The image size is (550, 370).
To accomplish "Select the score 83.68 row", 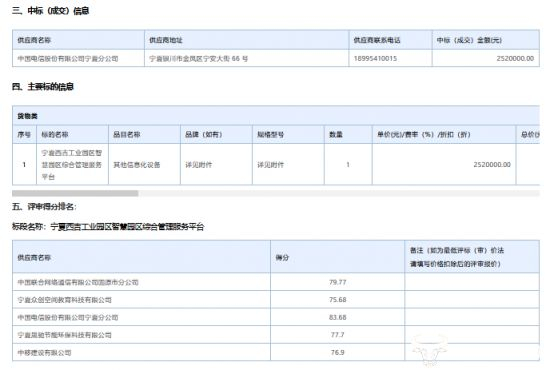I will (276, 317).
